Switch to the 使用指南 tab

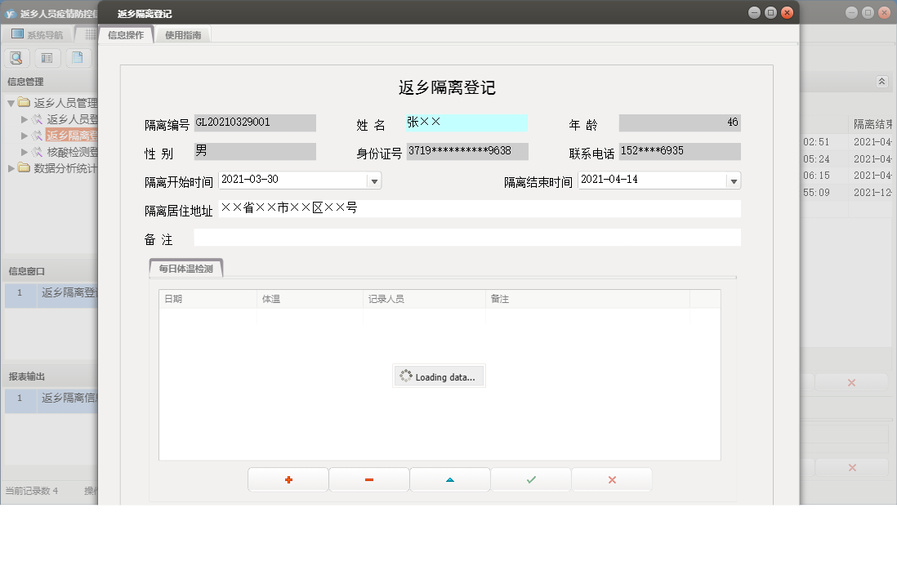coord(183,35)
